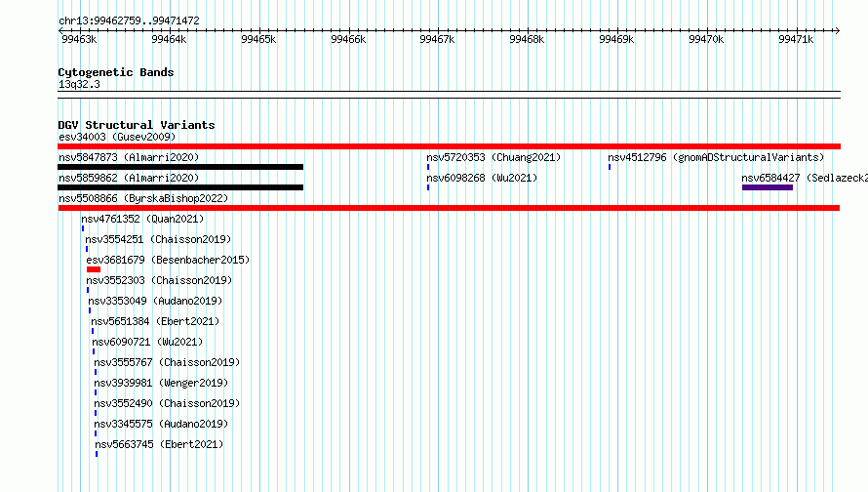Click the 99471k ruler position
868x492 pixels.
[796, 39]
